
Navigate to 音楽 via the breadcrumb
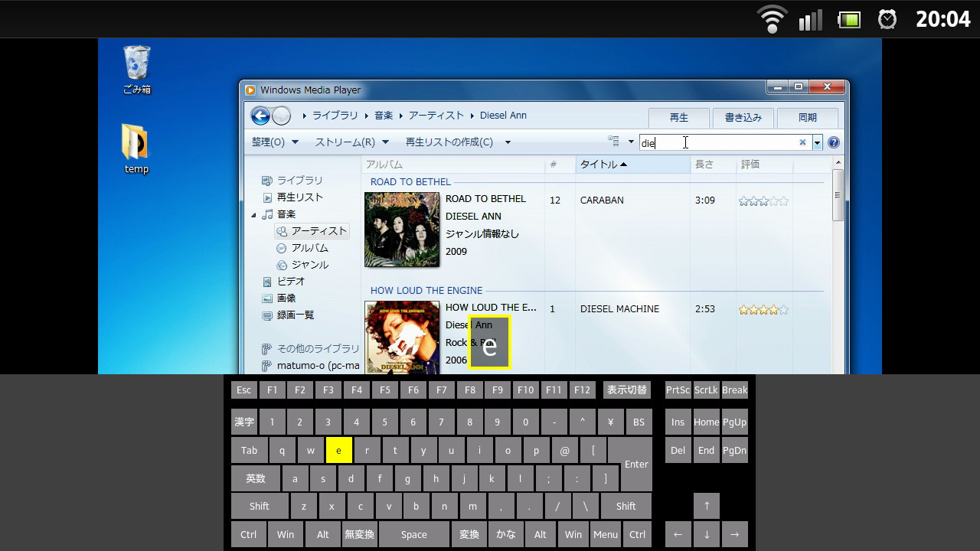pyautogui.click(x=384, y=115)
